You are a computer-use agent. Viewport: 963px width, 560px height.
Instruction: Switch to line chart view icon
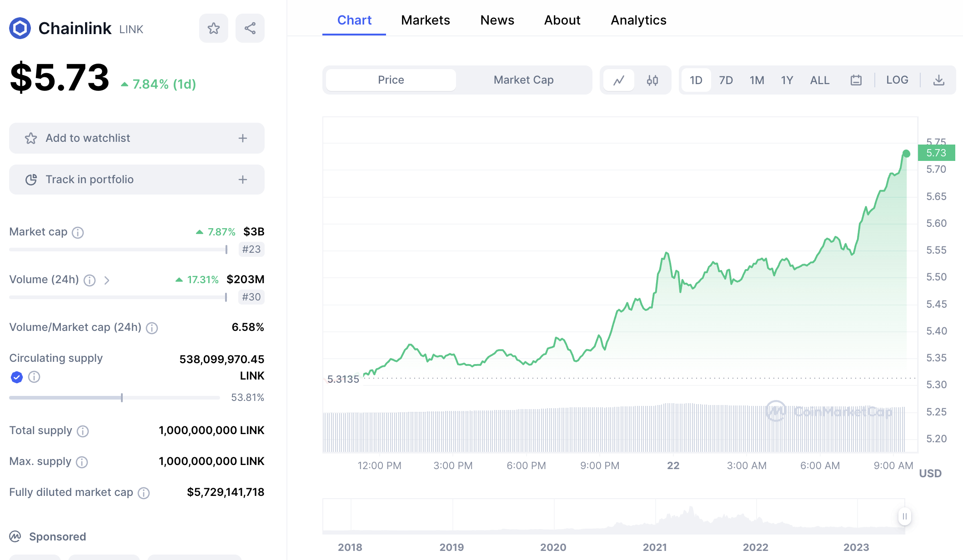[x=618, y=80]
